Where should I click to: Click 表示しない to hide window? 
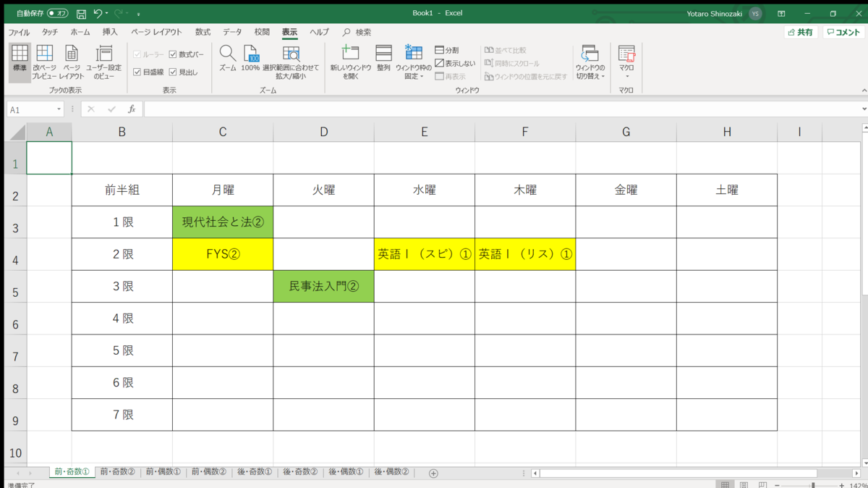tap(455, 63)
